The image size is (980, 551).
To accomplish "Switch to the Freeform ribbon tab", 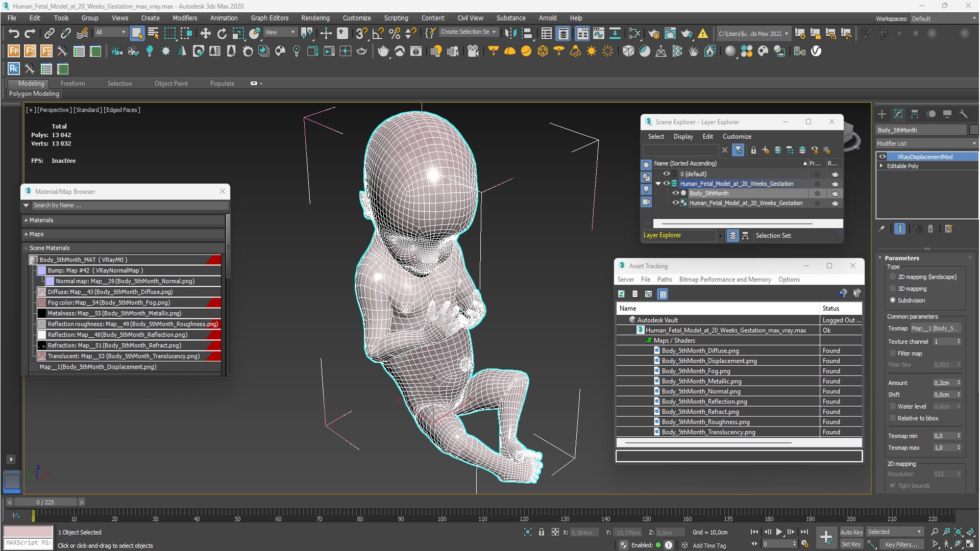I will 73,84.
